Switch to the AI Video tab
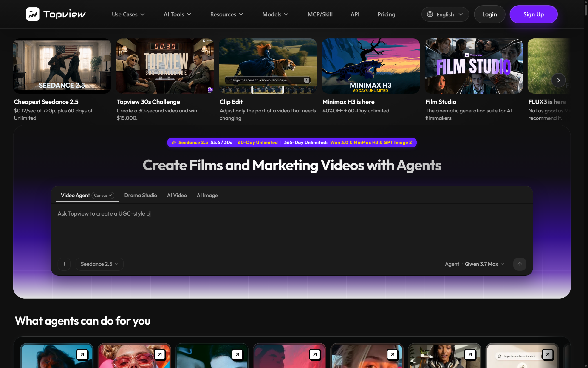The width and height of the screenshot is (588, 368). 177,195
